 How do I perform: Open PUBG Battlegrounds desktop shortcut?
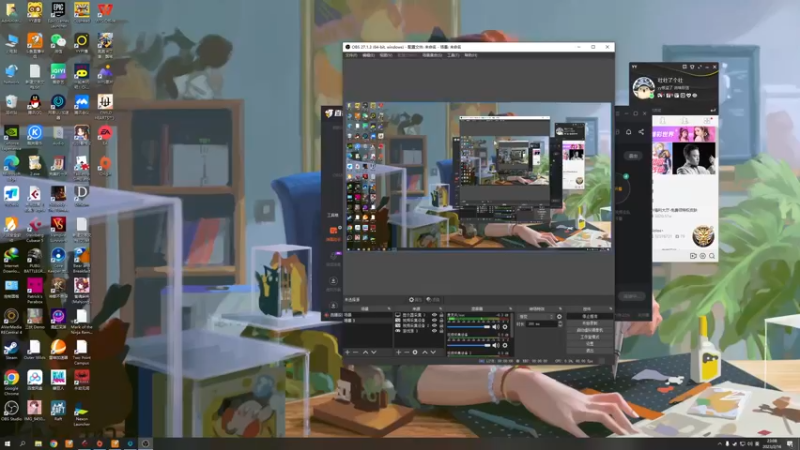(x=35, y=260)
